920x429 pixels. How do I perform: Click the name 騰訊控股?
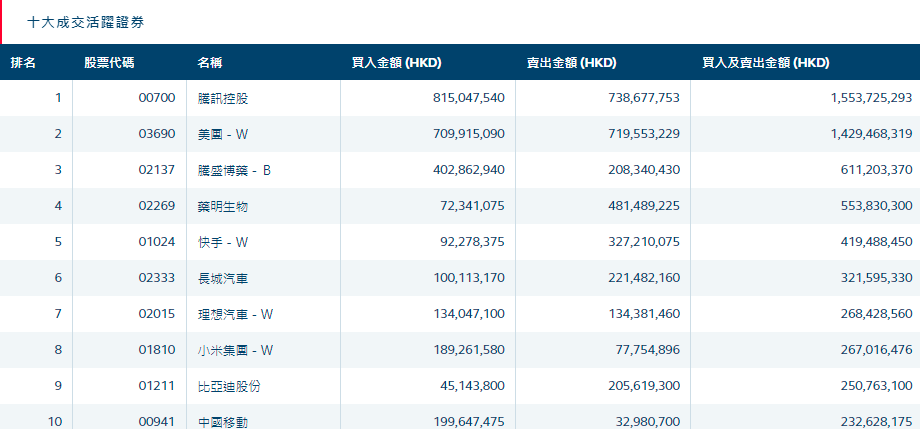pyautogui.click(x=223, y=98)
